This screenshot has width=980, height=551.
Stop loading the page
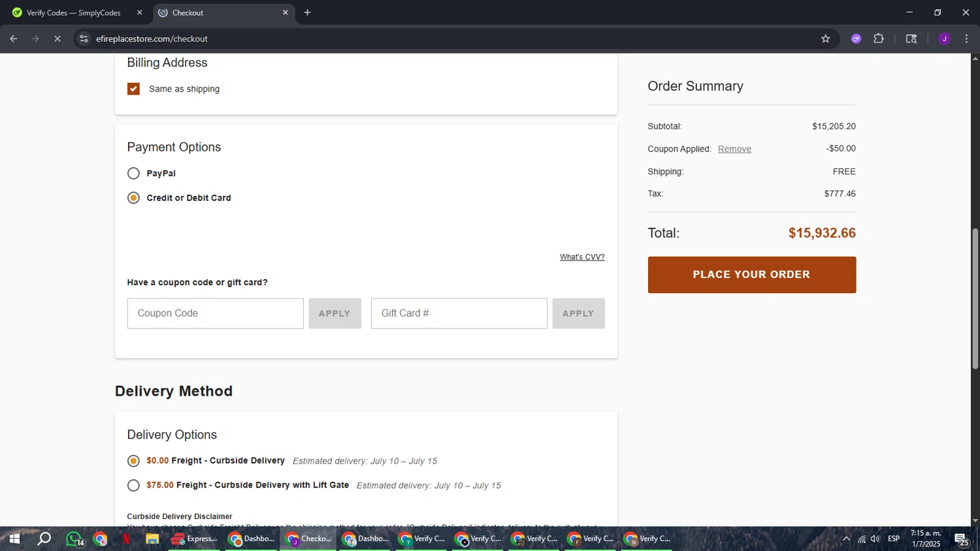[x=57, y=39]
